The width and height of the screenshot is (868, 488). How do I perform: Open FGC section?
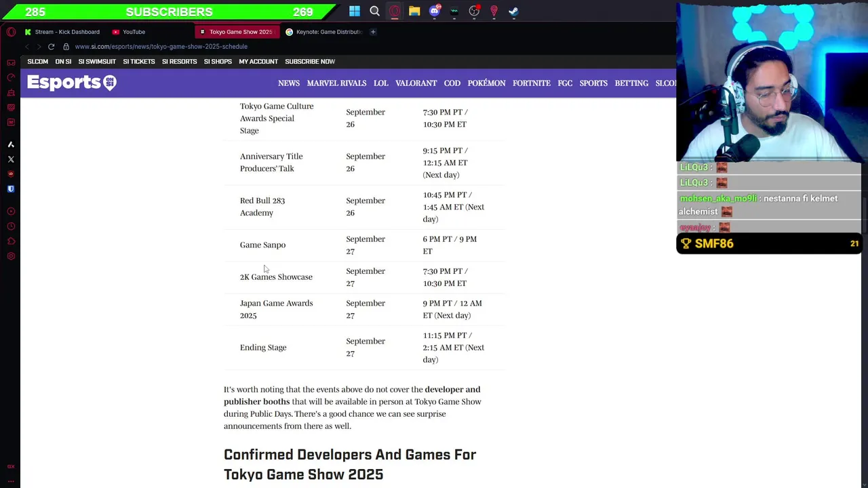[x=565, y=83]
